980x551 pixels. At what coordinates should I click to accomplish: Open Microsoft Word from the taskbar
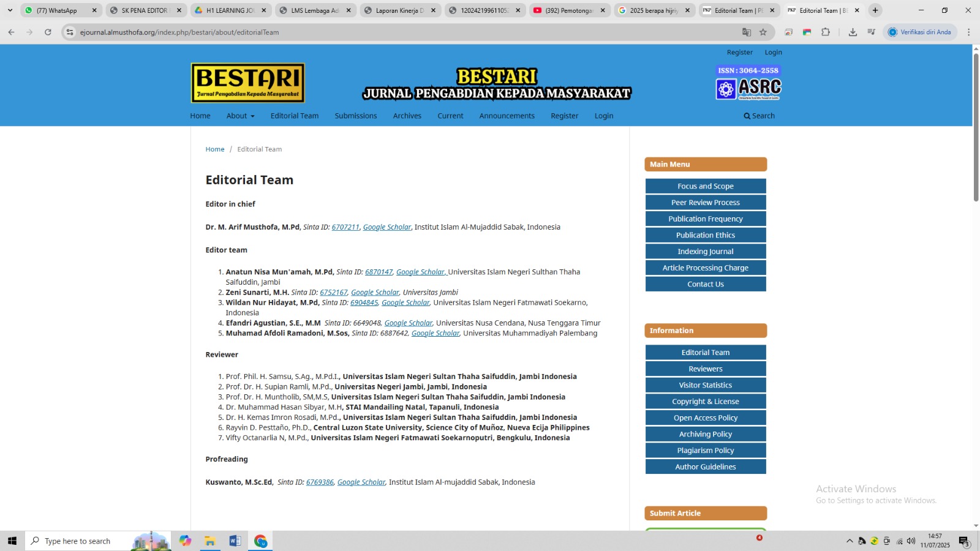(x=235, y=541)
